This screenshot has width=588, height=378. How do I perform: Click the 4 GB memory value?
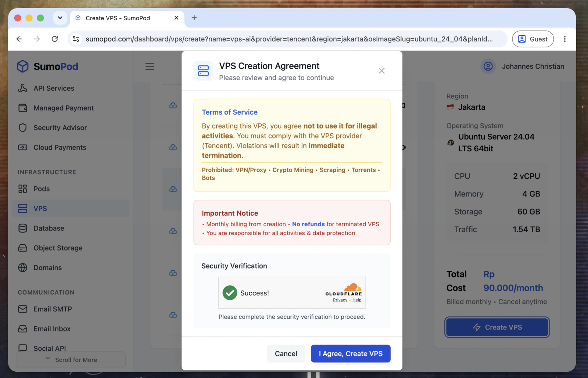coord(531,194)
